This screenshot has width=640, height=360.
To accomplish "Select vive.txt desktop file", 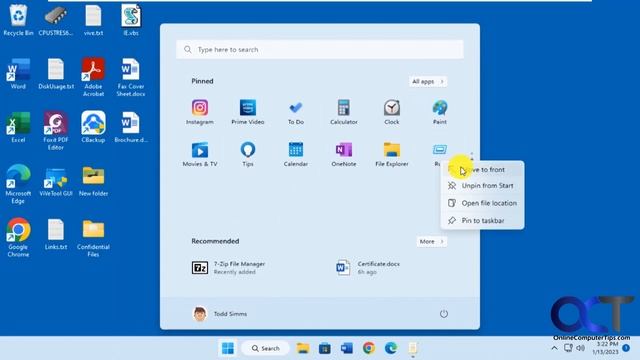I will tap(93, 20).
